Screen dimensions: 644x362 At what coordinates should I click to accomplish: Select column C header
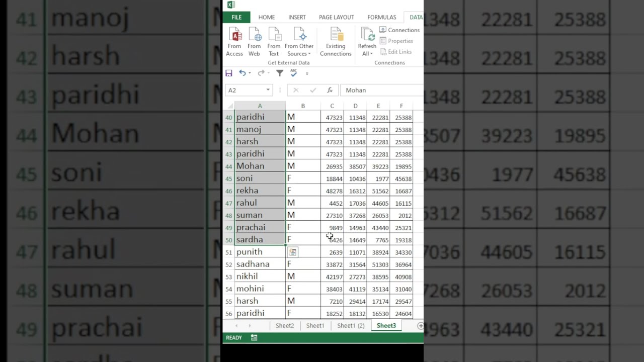coord(332,106)
